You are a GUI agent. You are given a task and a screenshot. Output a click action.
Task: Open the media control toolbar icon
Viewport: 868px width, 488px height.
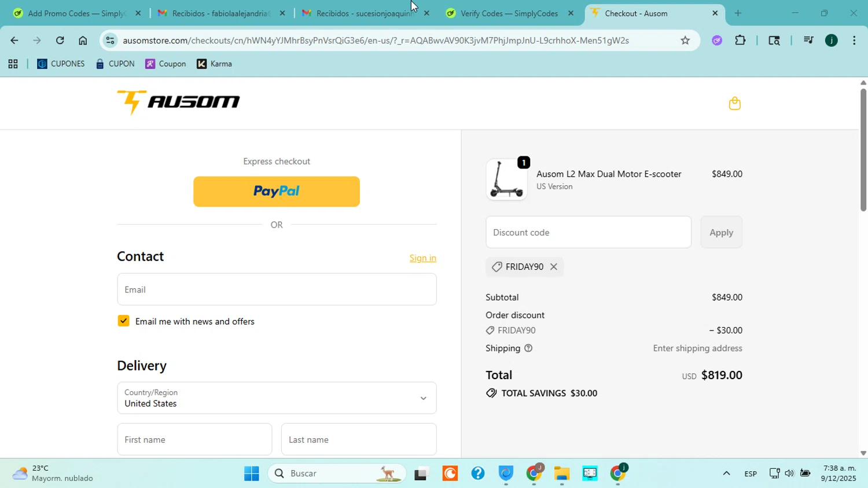tap(808, 41)
